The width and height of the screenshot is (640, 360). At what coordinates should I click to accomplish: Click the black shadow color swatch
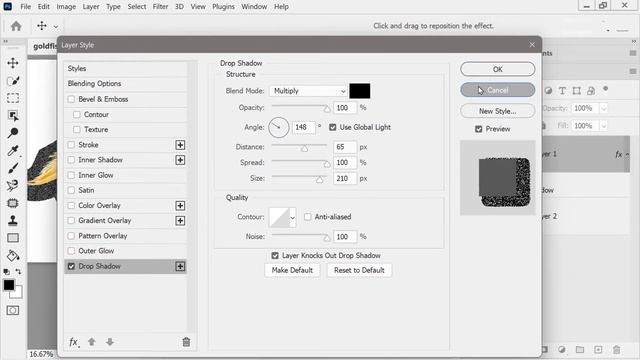tap(360, 91)
